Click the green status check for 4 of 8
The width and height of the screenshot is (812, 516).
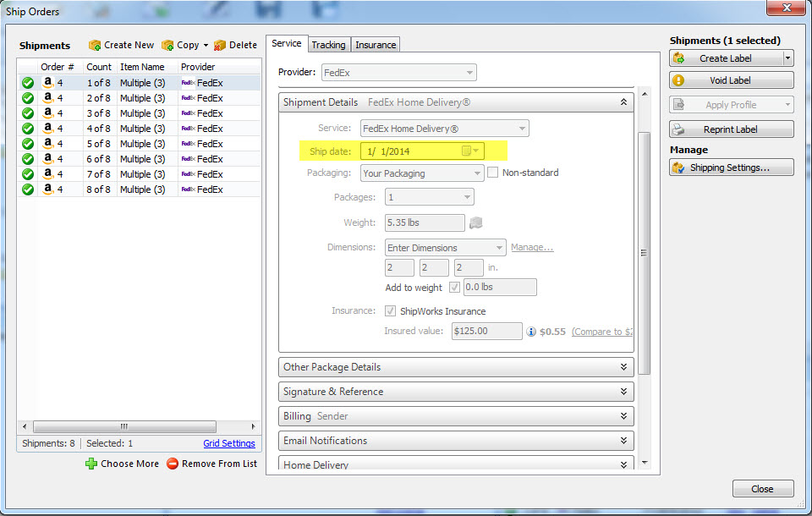point(28,129)
